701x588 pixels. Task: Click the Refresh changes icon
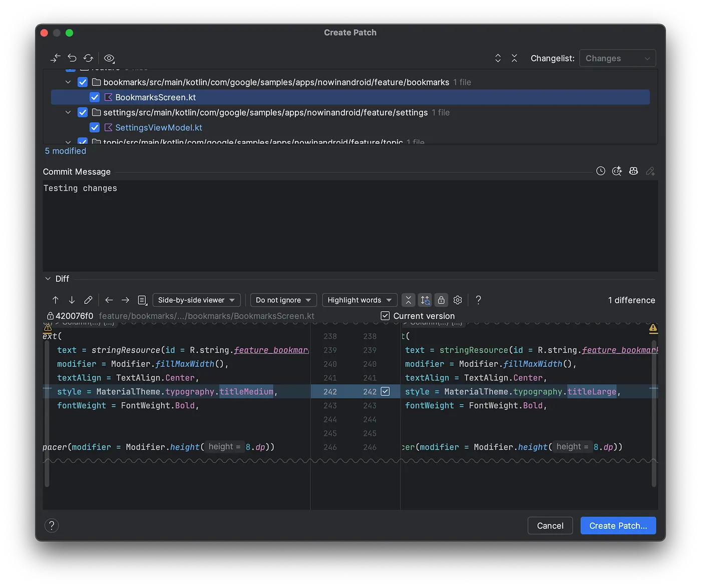pos(89,58)
